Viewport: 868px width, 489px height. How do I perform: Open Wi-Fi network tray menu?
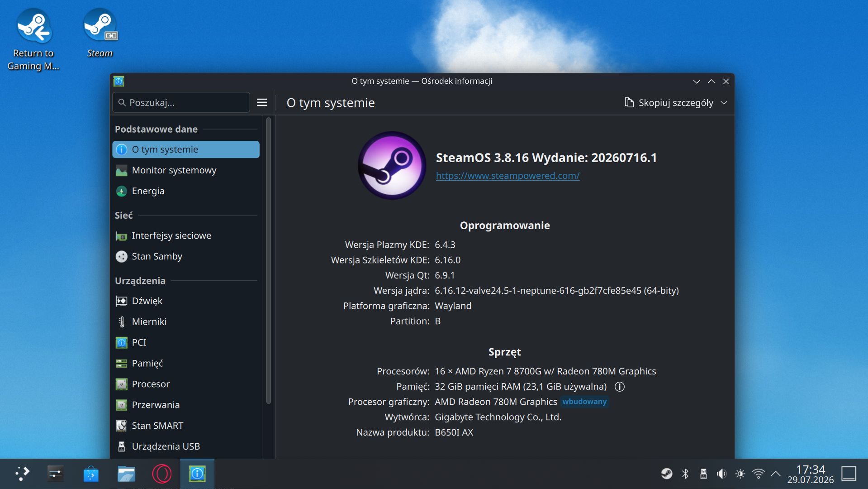coord(759,474)
